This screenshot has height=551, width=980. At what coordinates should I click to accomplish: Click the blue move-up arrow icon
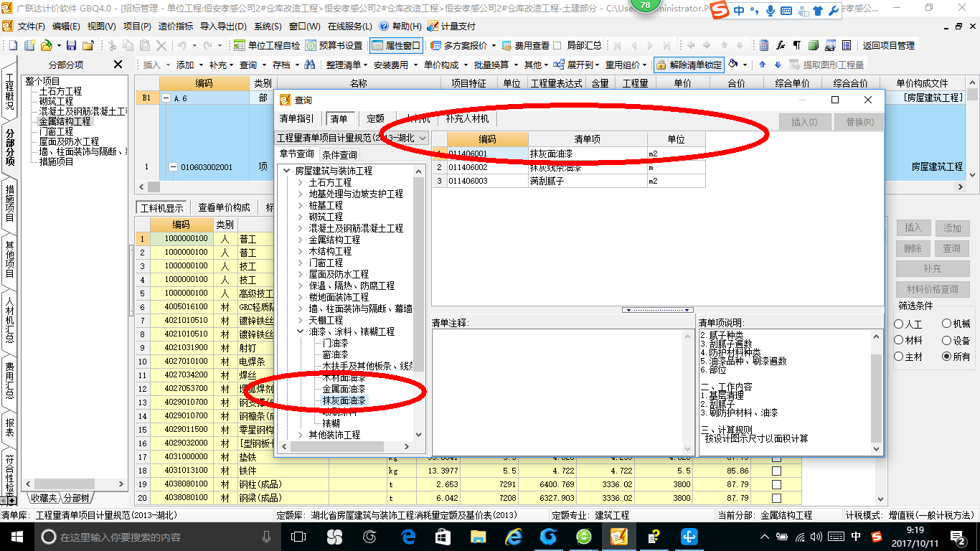pos(763,65)
